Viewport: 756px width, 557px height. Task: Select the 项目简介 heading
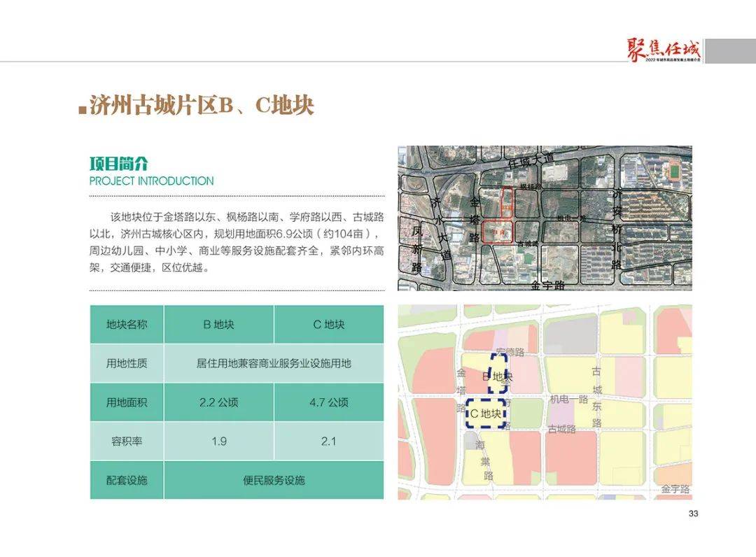(x=118, y=164)
